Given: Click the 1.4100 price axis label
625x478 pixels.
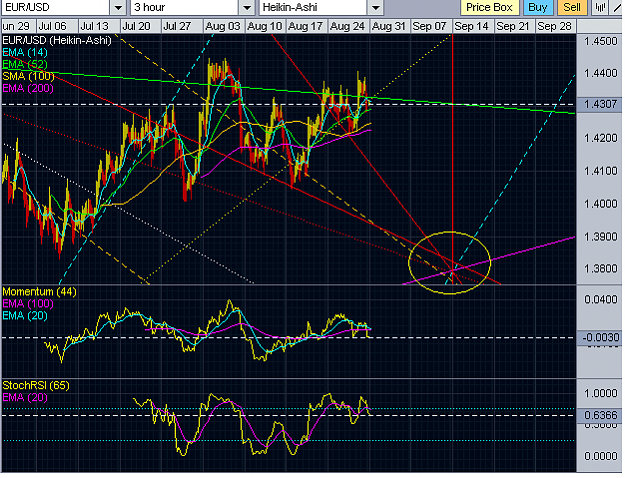Looking at the screenshot, I should [x=600, y=171].
